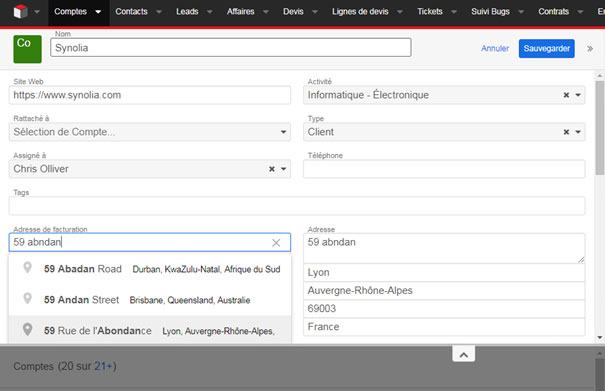
Task: Open the Suivi Bugs module tab
Action: (490, 12)
